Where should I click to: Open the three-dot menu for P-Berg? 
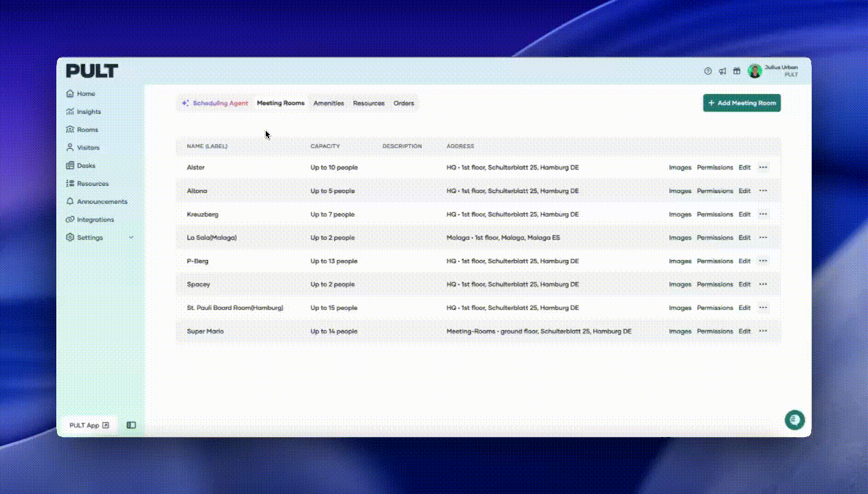[x=763, y=261]
